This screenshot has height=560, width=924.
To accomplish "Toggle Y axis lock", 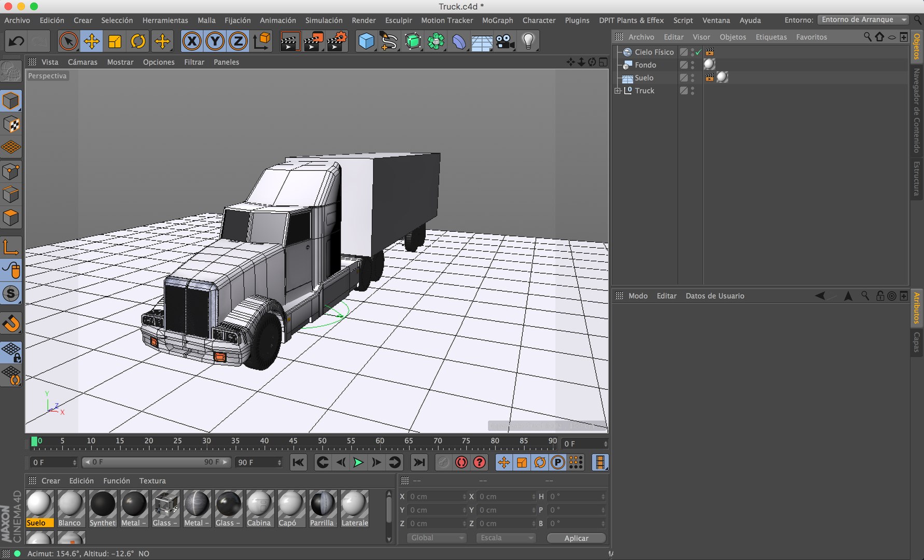I will click(x=215, y=41).
